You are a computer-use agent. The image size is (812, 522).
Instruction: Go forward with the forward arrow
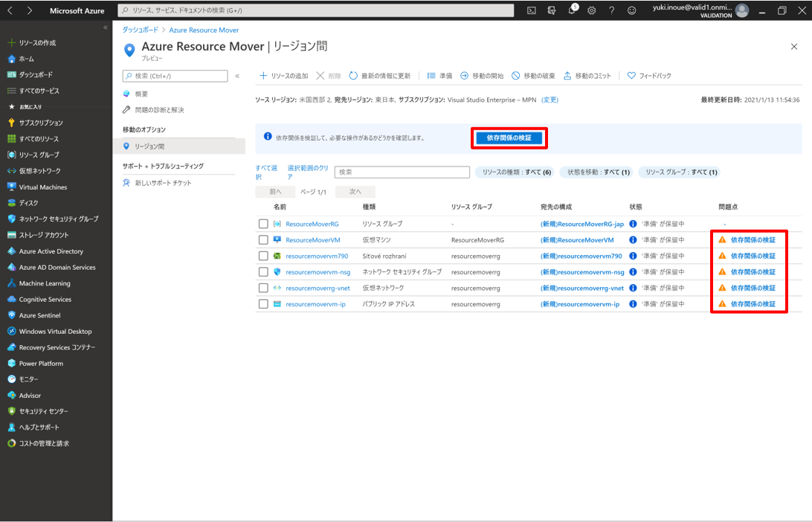tap(30, 10)
